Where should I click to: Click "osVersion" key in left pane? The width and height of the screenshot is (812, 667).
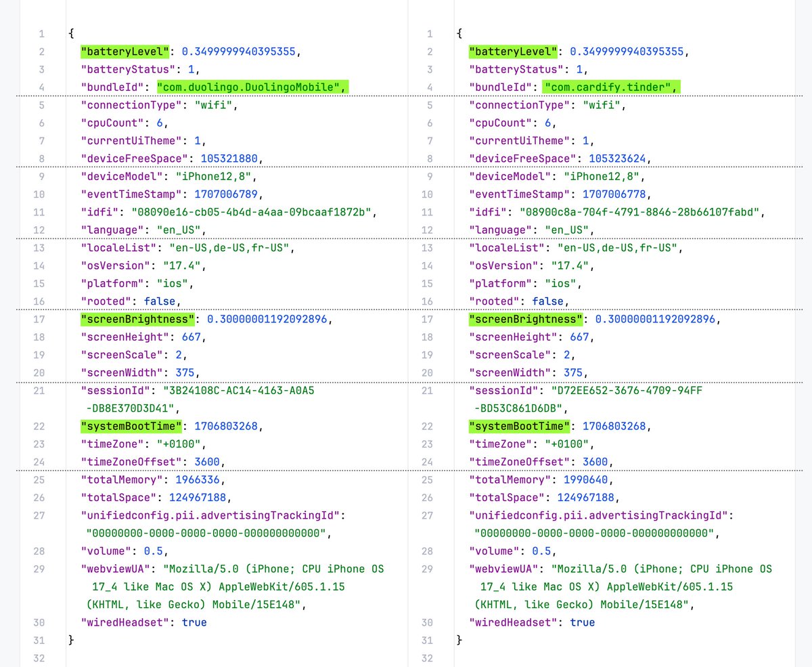(115, 265)
